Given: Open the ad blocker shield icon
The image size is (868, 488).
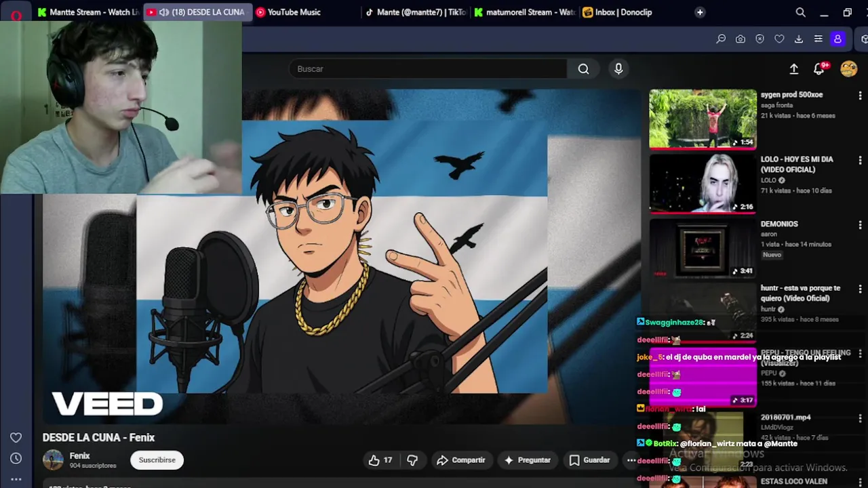Looking at the screenshot, I should (759, 39).
